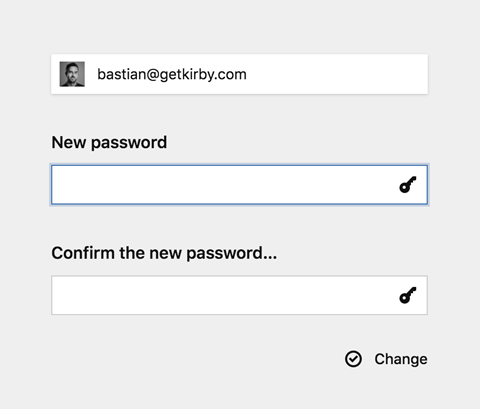Click the word password in first field label
Screen dimensions: 480x409
click(129, 143)
